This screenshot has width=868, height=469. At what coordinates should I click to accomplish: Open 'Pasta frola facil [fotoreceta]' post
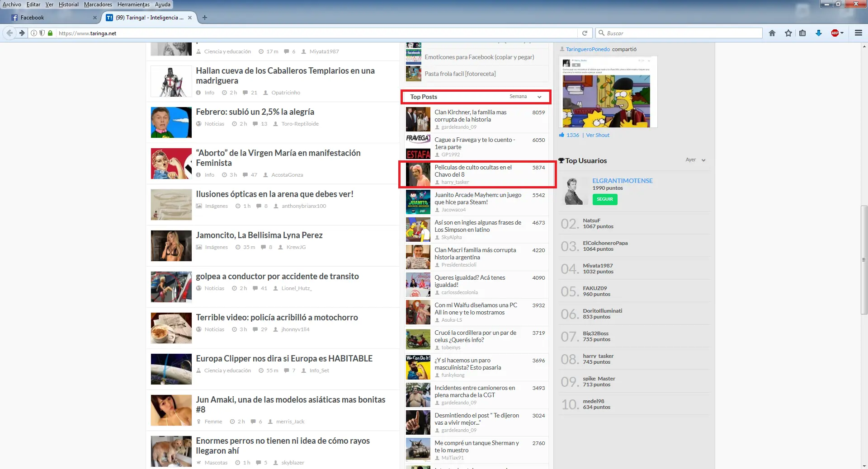[x=460, y=74]
